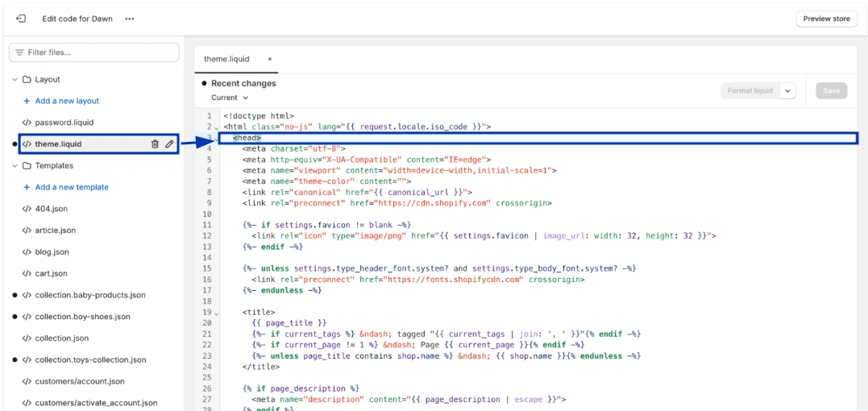868x411 pixels.
Task: Click Add a new layout link
Action: coord(67,102)
